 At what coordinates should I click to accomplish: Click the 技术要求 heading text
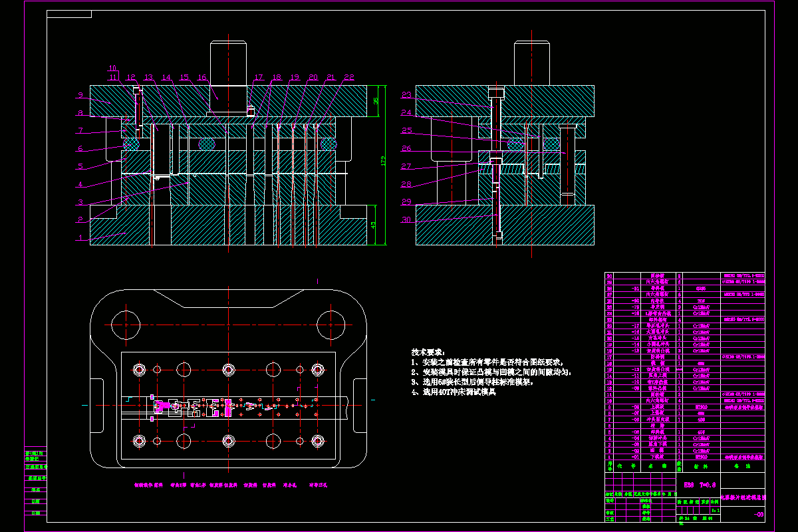click(x=428, y=351)
